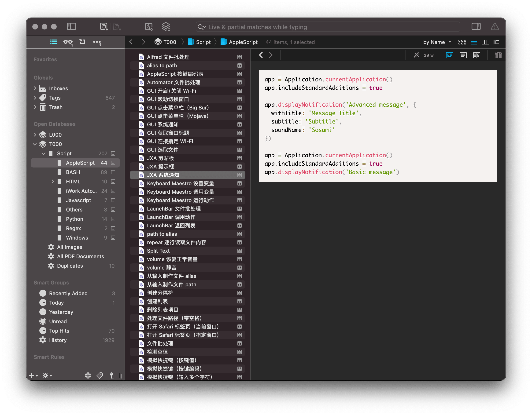Click the dashed selection window icon
The image size is (532, 415).
117,26
